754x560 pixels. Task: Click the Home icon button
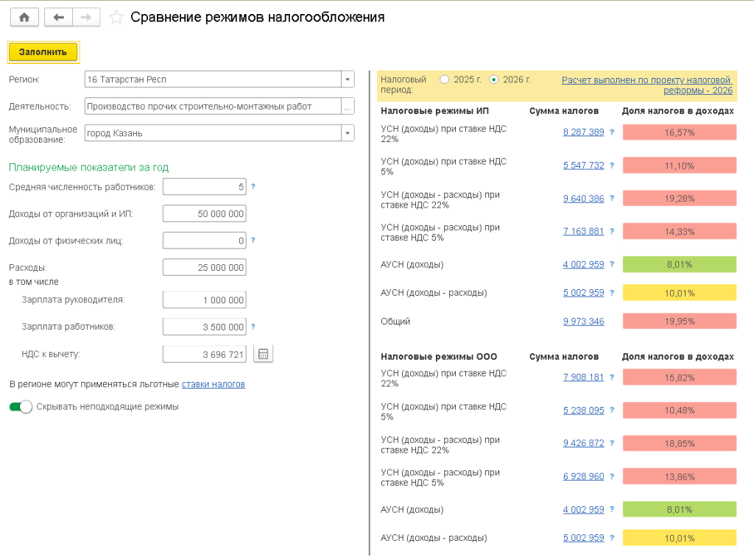[x=24, y=17]
